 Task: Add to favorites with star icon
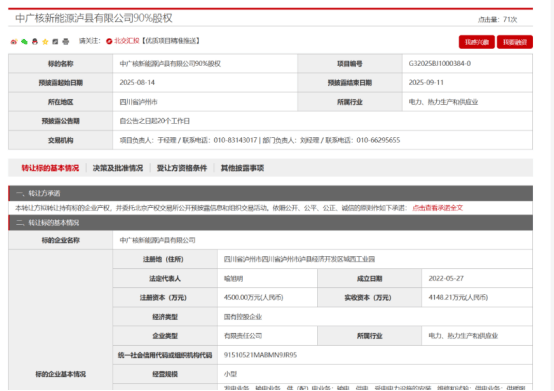click(x=45, y=41)
